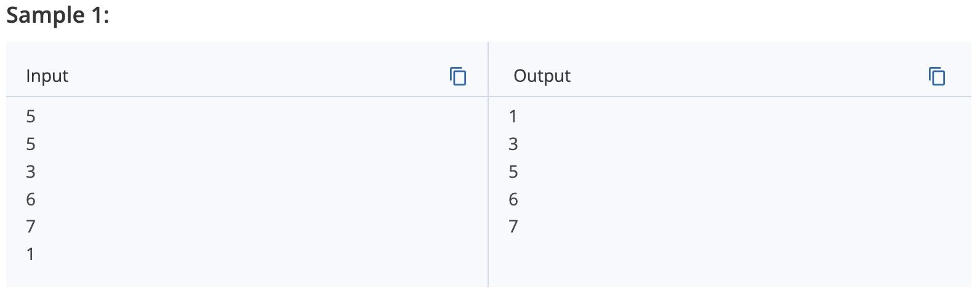Viewport: 980px width, 294px height.
Task: Select the Output column header label
Action: (542, 76)
